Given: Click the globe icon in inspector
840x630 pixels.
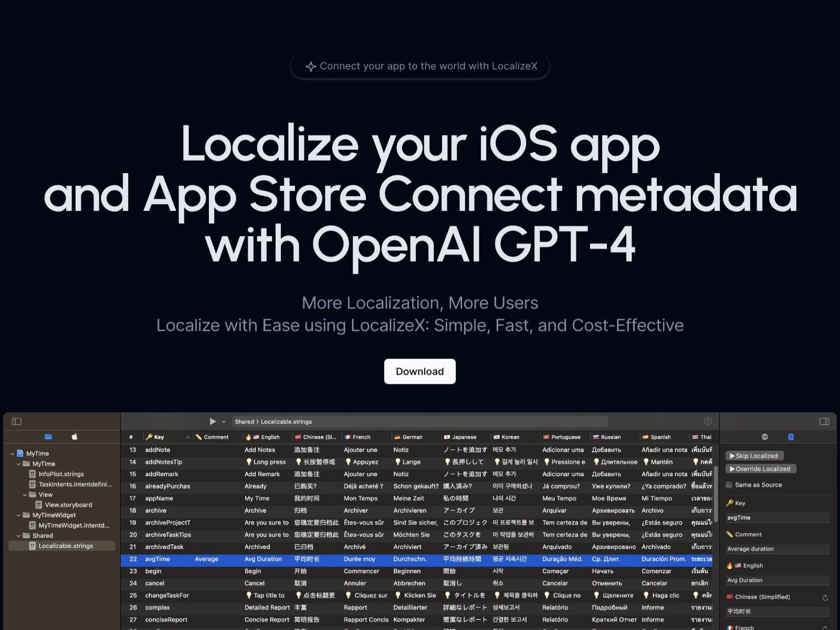Looking at the screenshot, I should click(x=764, y=437).
